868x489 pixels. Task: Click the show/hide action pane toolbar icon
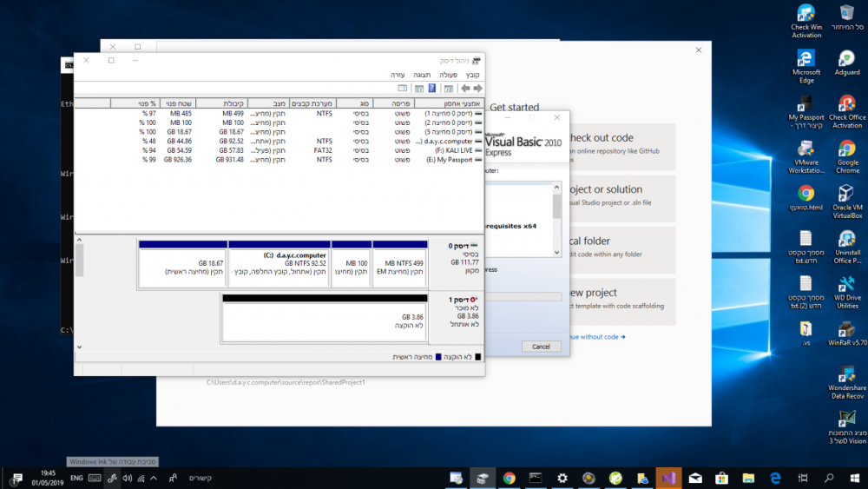tap(419, 89)
